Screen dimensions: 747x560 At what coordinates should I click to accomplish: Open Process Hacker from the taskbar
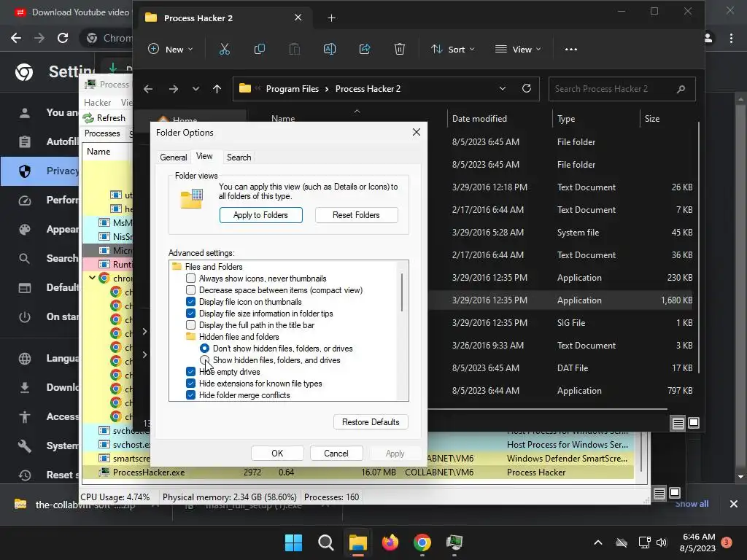(x=454, y=542)
